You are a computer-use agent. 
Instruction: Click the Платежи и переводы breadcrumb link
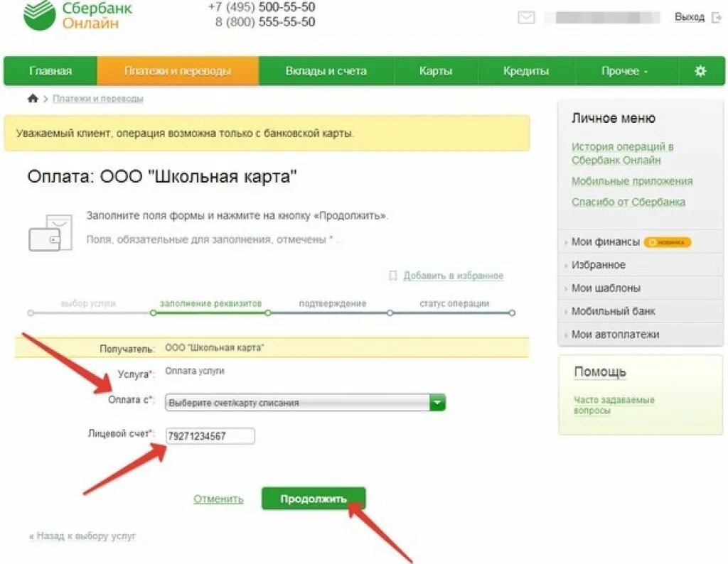pos(98,99)
